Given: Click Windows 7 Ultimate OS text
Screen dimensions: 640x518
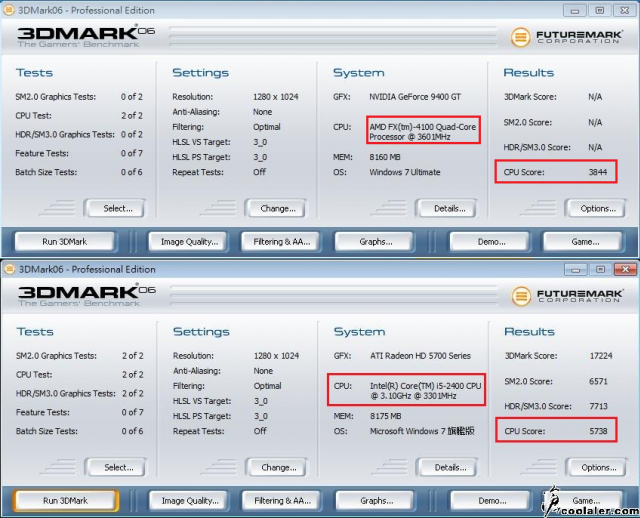Looking at the screenshot, I should pyautogui.click(x=405, y=172).
